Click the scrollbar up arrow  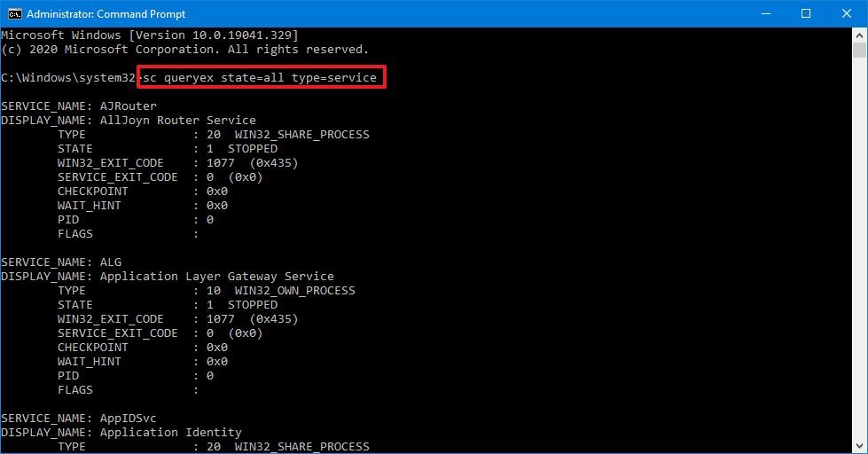(860, 35)
